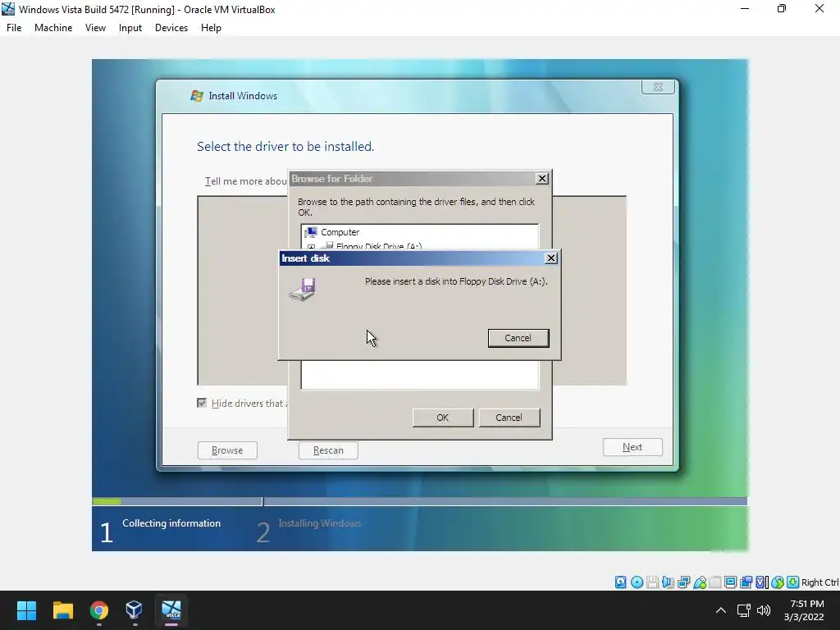This screenshot has width=840, height=630.
Task: Toggle Hide drivers checkbox
Action: click(x=202, y=403)
